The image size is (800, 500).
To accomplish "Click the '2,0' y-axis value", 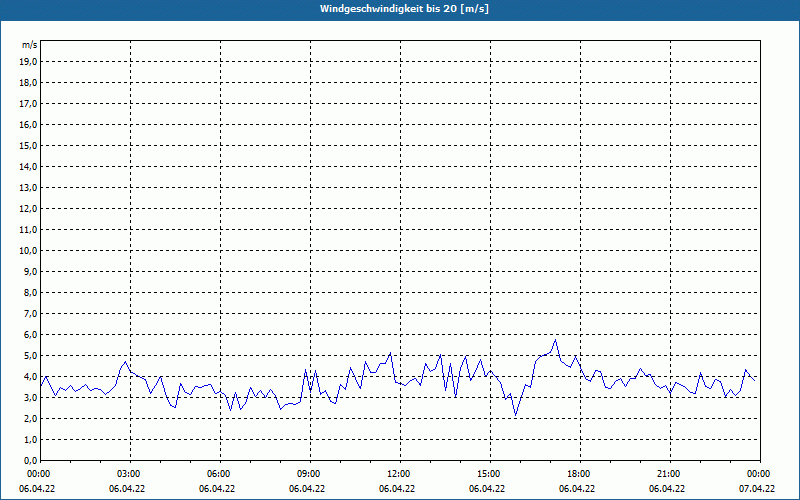I will [x=30, y=418].
